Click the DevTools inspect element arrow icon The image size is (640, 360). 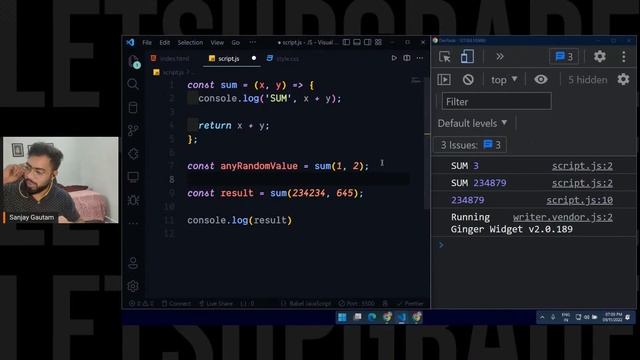point(444,57)
